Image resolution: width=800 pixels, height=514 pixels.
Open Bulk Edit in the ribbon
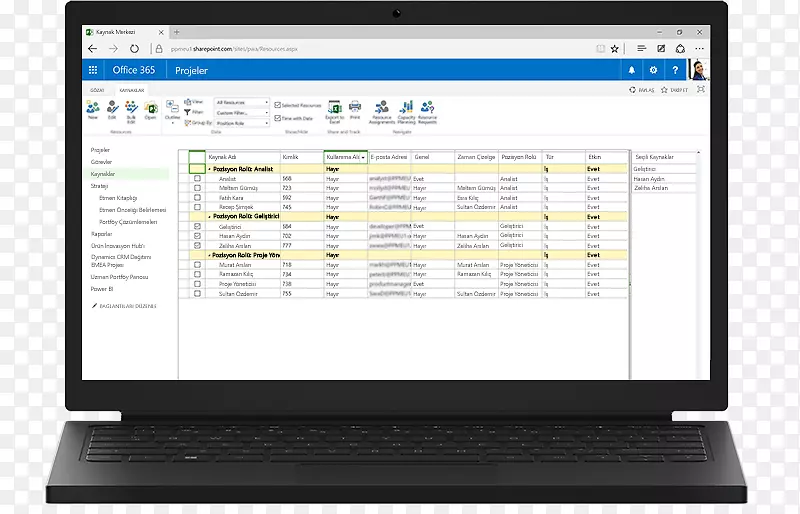point(131,108)
